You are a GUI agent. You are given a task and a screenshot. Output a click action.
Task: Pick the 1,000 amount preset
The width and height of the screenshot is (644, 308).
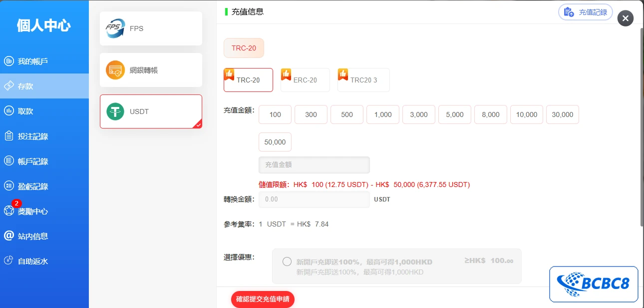[x=383, y=114]
